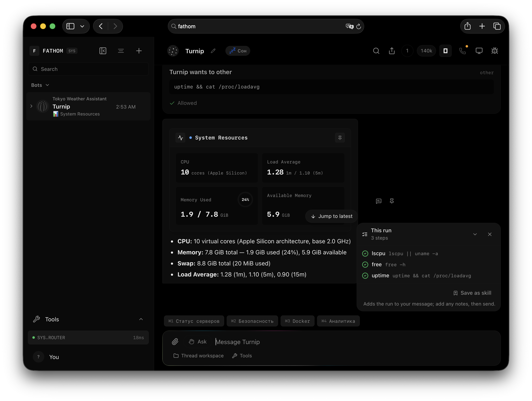Click Save as skill
Image resolution: width=532 pixels, height=401 pixels.
(x=472, y=293)
